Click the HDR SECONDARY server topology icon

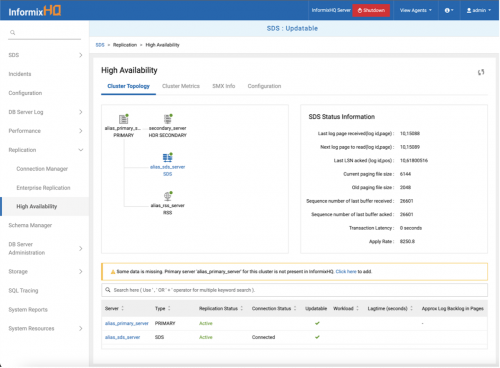pyautogui.click(x=168, y=119)
